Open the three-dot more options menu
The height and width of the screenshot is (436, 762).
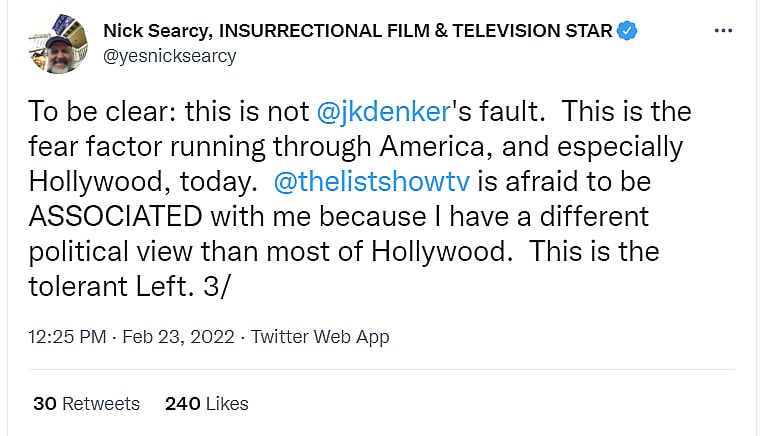point(723,31)
